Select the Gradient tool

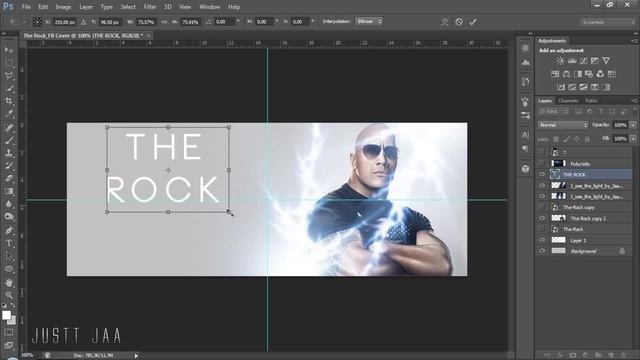(x=9, y=191)
